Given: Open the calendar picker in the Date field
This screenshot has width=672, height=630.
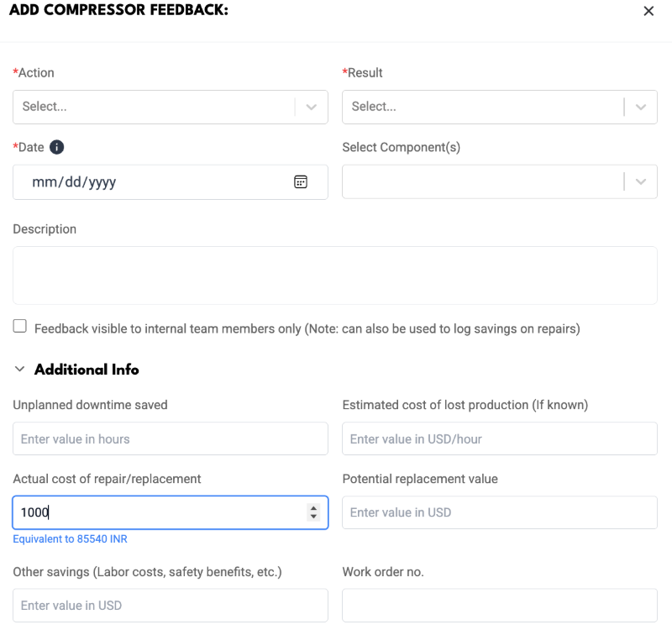Looking at the screenshot, I should coord(301,181).
